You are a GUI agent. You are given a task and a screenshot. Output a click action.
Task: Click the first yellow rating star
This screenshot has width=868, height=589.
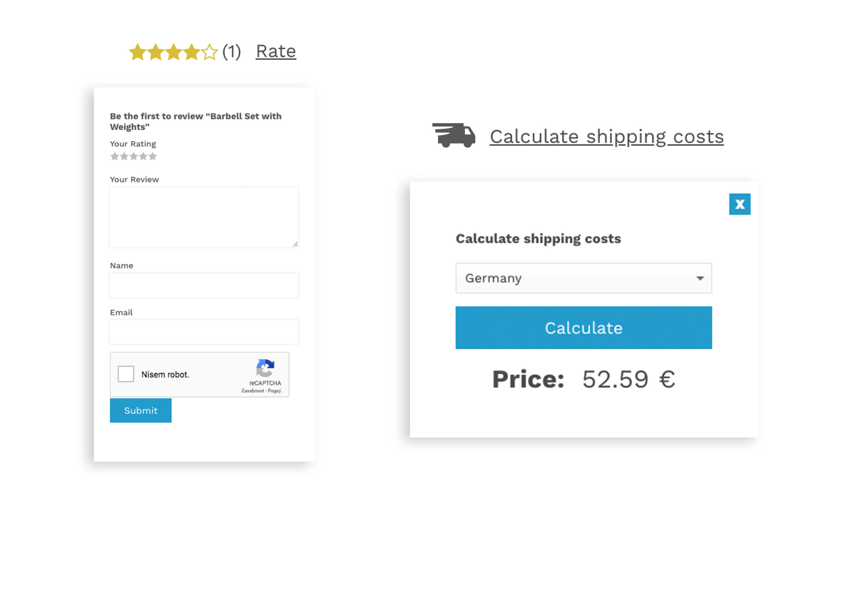(137, 51)
